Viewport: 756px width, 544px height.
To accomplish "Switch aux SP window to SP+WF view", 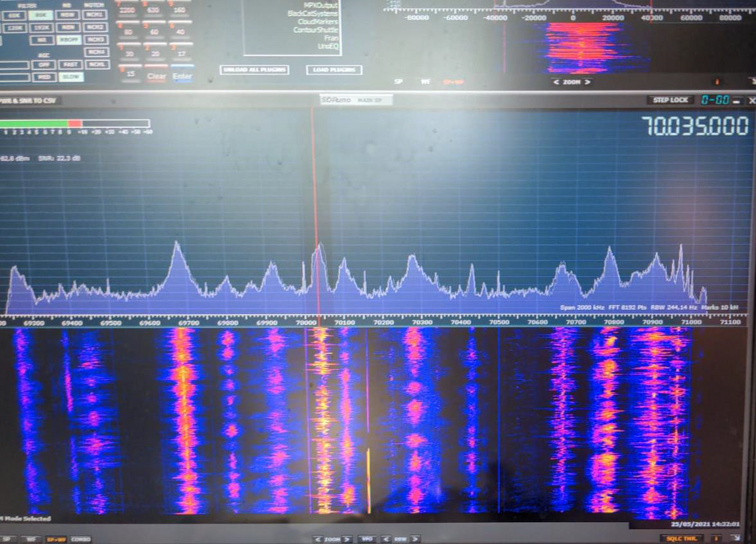I will pos(453,82).
